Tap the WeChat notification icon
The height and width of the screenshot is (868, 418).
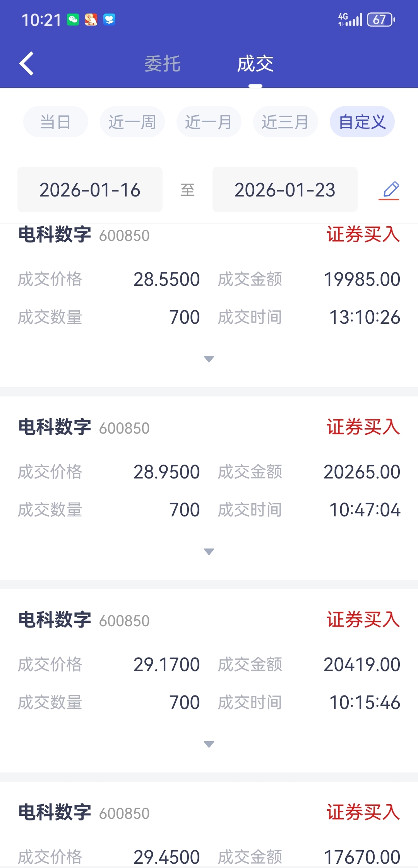(73, 19)
